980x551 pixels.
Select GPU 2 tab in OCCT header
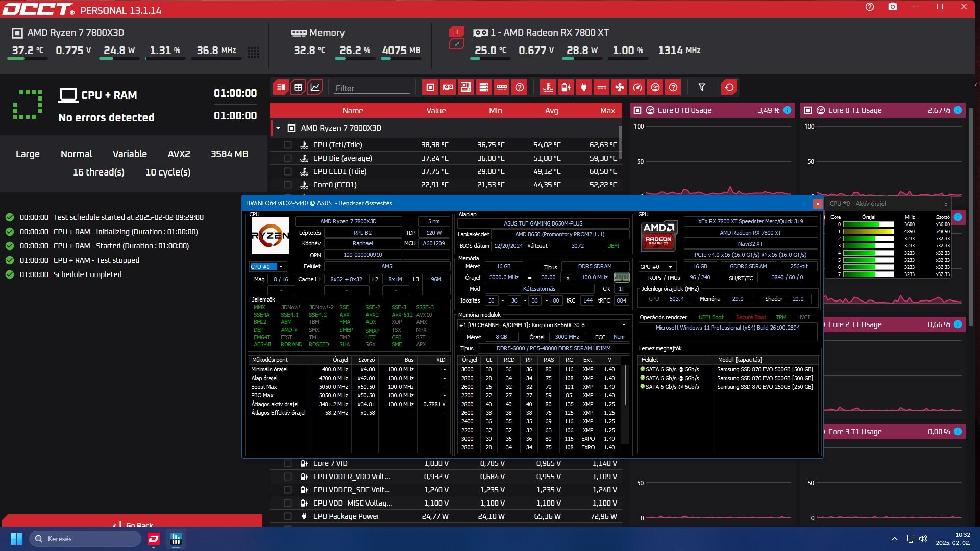(x=457, y=44)
